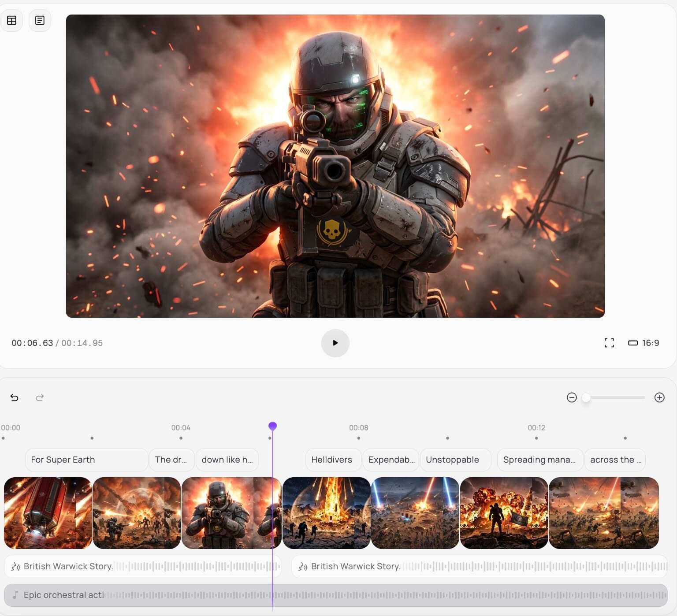This screenshot has width=677, height=616.
Task: Open the 16:9 aspect ratio selector
Action: tap(644, 343)
